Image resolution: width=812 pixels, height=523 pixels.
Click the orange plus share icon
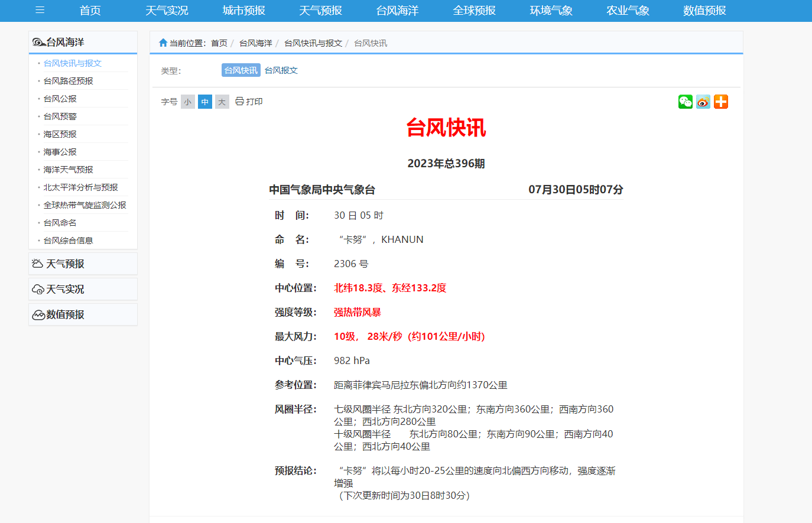(x=720, y=102)
